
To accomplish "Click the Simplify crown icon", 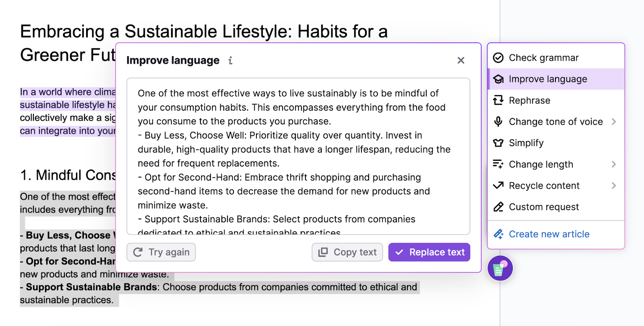I will coord(499,143).
